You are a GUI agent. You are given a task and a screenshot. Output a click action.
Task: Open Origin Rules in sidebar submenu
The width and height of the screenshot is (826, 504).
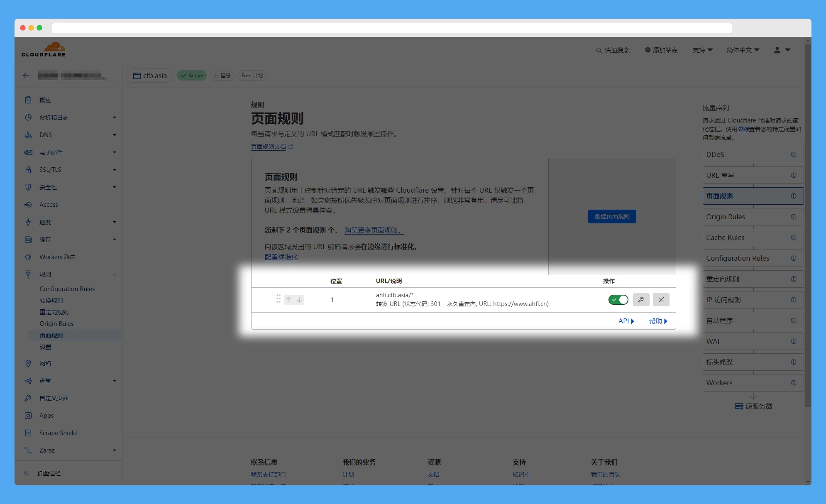(x=56, y=324)
